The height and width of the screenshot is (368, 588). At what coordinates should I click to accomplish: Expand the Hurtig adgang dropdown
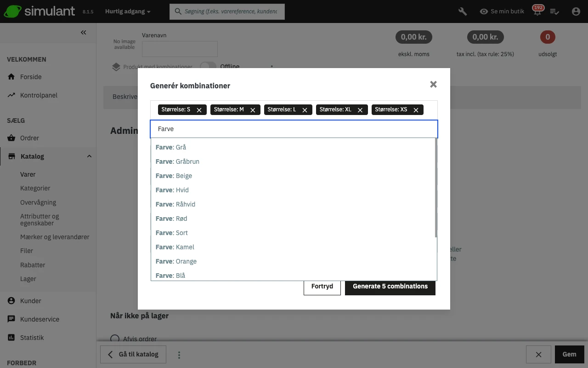(x=128, y=11)
